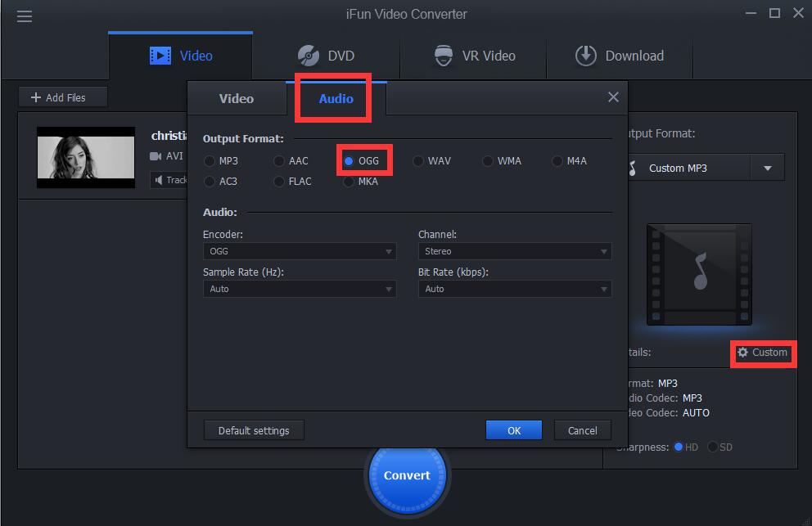Click the Add Files button
Viewport: 812px width, 526px height.
pos(63,97)
